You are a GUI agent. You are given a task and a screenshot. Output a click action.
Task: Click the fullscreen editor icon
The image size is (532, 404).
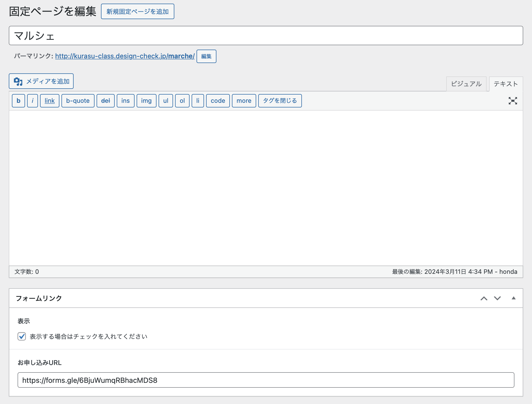click(x=513, y=101)
